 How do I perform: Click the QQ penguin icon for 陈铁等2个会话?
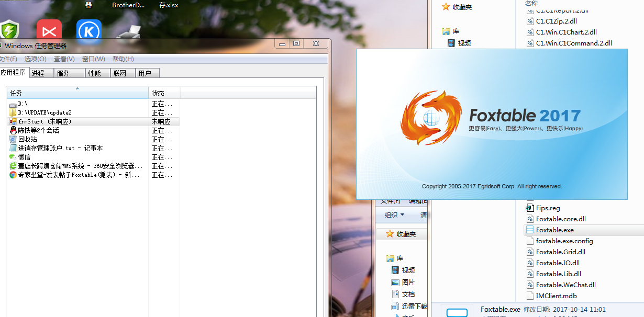(x=13, y=131)
